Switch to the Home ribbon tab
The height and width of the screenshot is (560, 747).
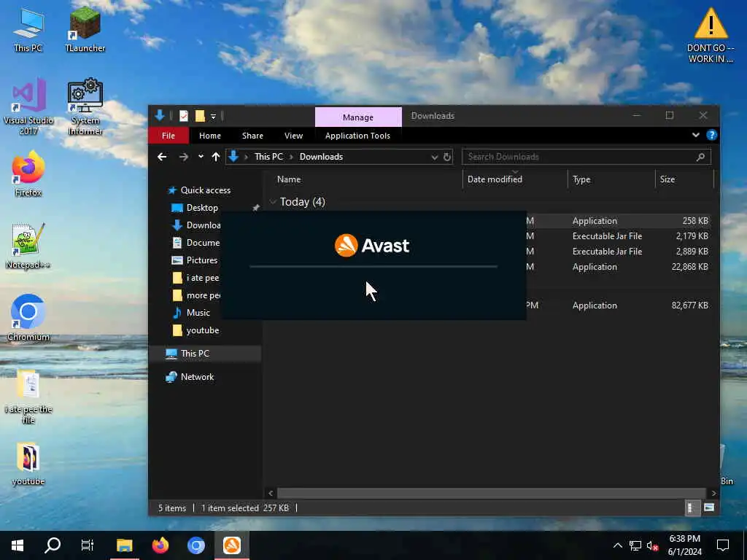tap(209, 136)
